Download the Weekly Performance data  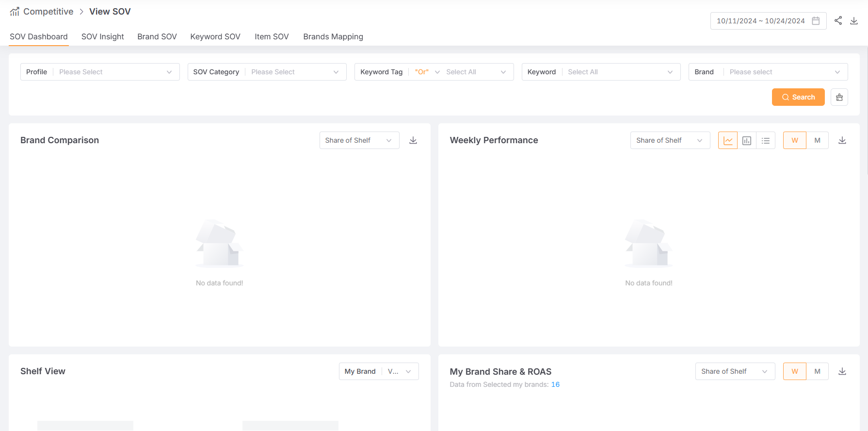point(842,140)
